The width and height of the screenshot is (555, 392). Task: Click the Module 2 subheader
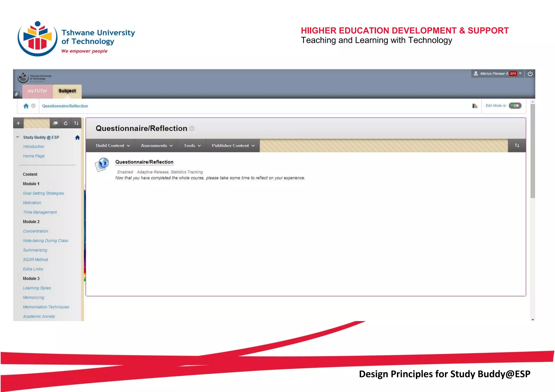coord(31,222)
